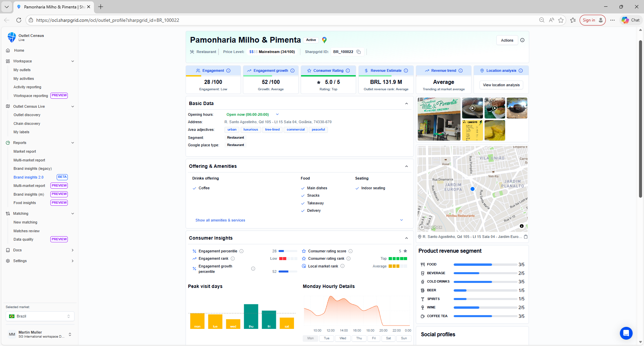Open Food insights

click(x=25, y=203)
